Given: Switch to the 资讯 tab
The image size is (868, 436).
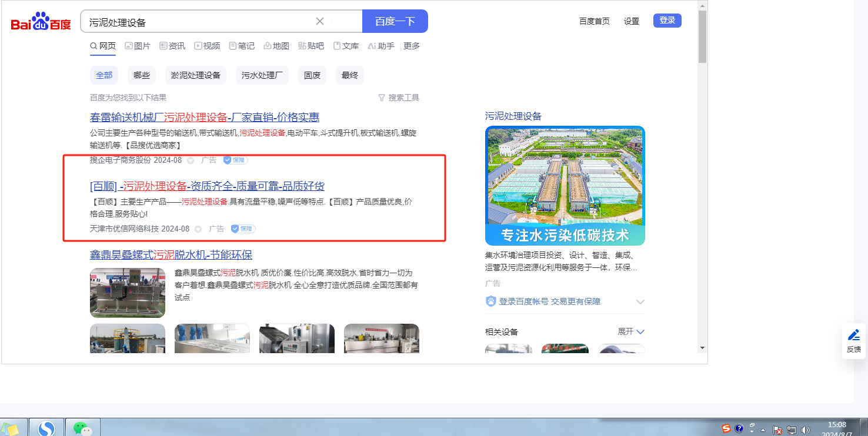Looking at the screenshot, I should point(172,46).
